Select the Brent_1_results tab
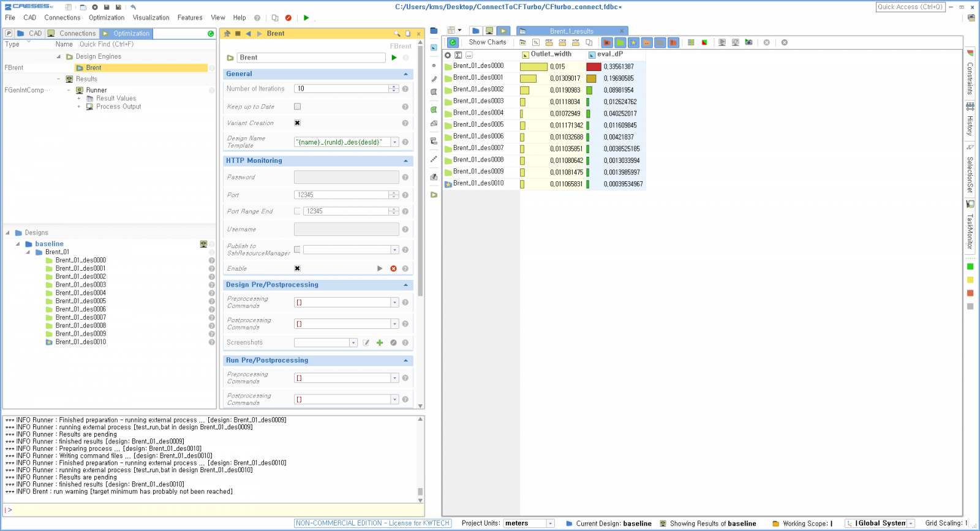 (571, 31)
